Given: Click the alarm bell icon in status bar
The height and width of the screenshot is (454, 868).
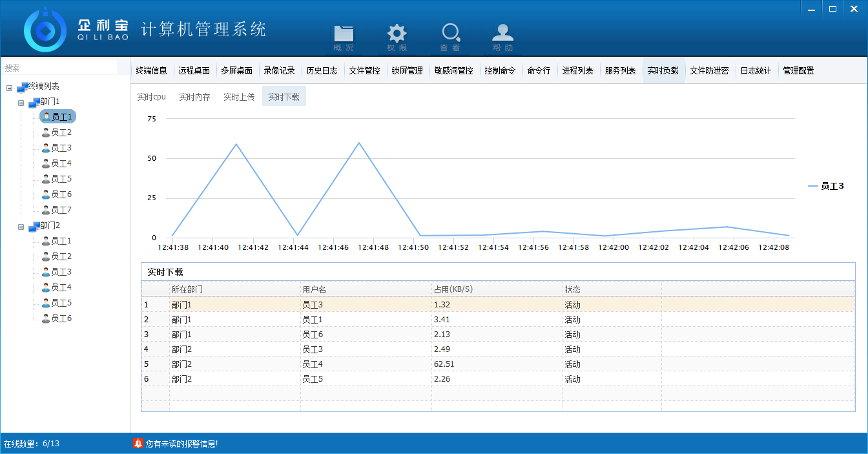Looking at the screenshot, I should click(138, 443).
